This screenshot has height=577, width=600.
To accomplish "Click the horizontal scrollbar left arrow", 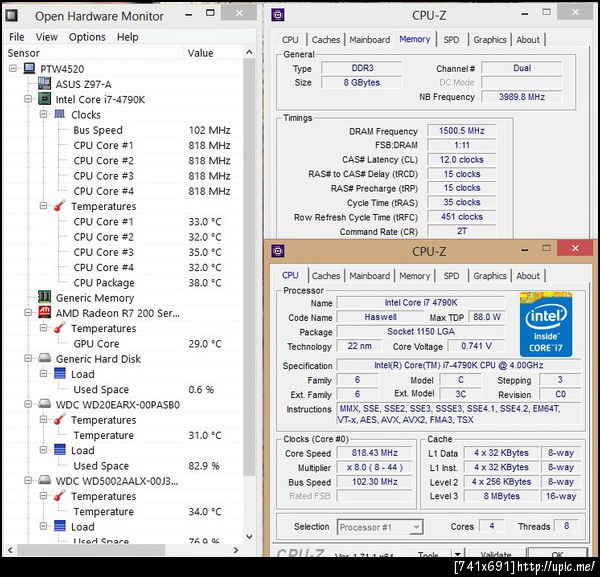I will click(x=10, y=550).
